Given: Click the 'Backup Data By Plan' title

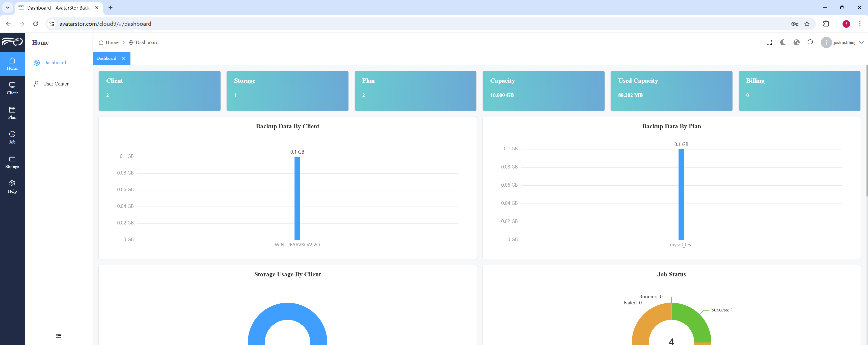Looking at the screenshot, I should 671,126.
